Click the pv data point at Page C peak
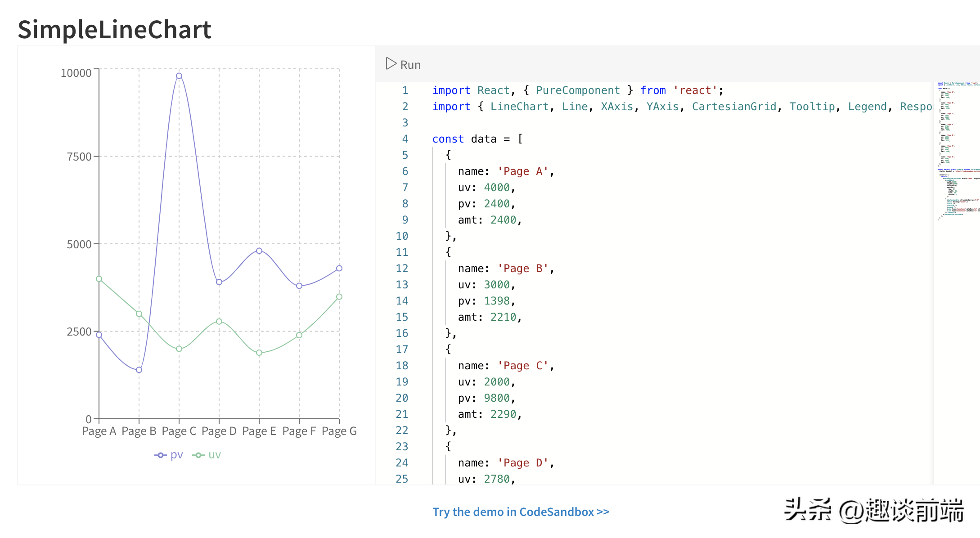 (179, 76)
